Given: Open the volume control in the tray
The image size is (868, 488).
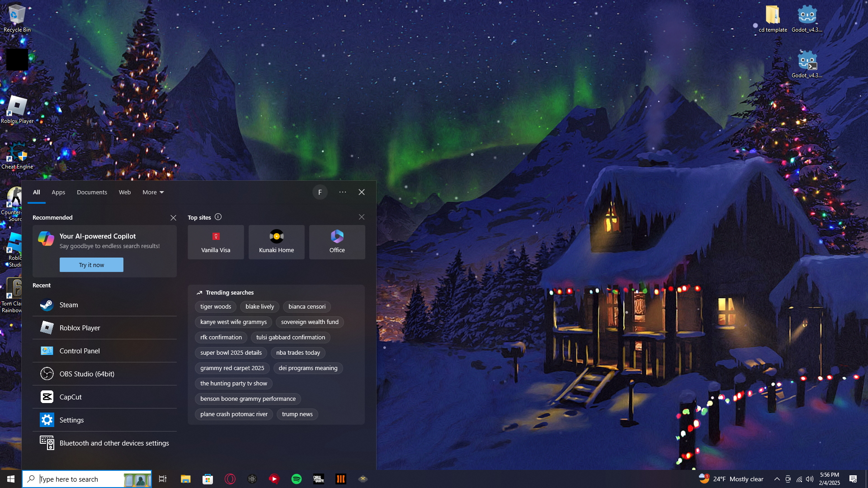Looking at the screenshot, I should (810, 479).
